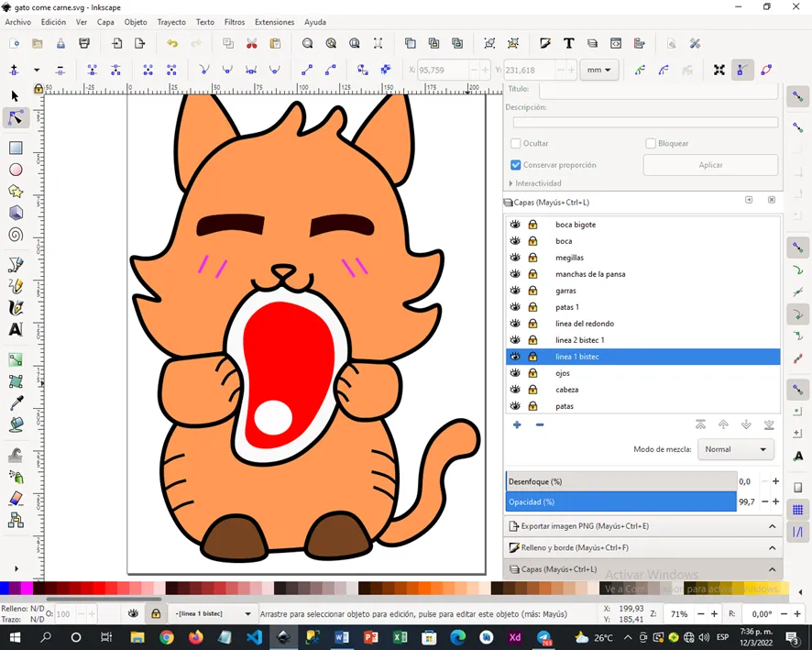812x650 pixels.
Task: Open the Edición menu
Action: point(53,22)
